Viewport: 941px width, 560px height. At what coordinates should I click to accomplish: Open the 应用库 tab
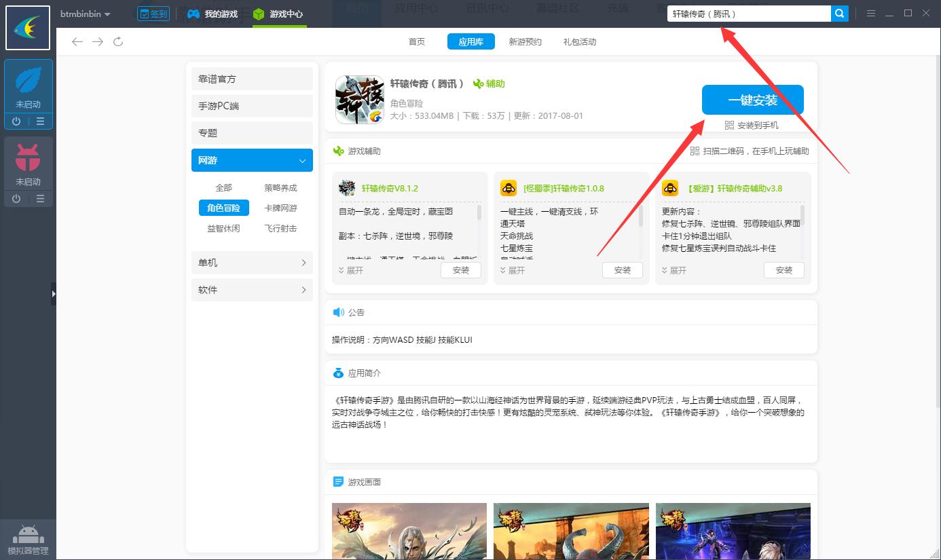(471, 41)
